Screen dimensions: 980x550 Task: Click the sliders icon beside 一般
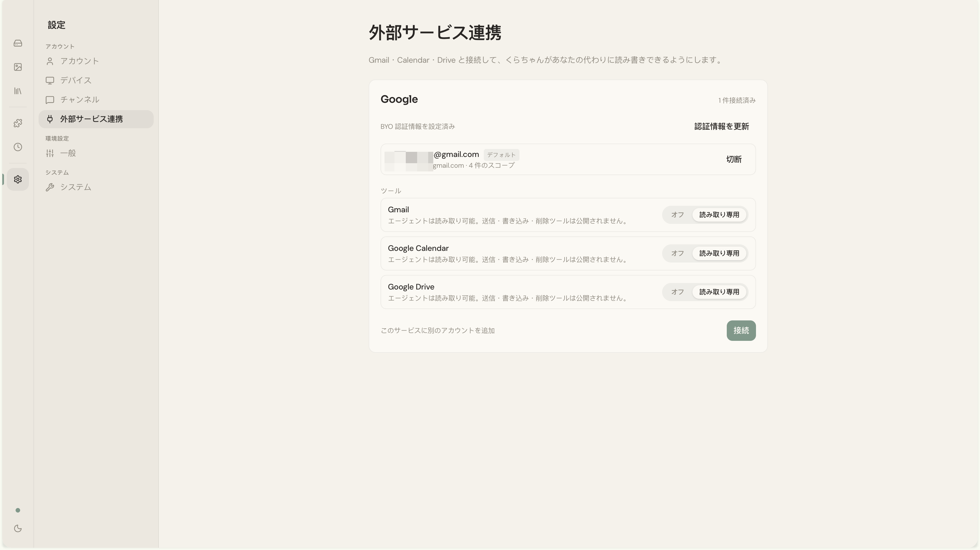click(50, 153)
